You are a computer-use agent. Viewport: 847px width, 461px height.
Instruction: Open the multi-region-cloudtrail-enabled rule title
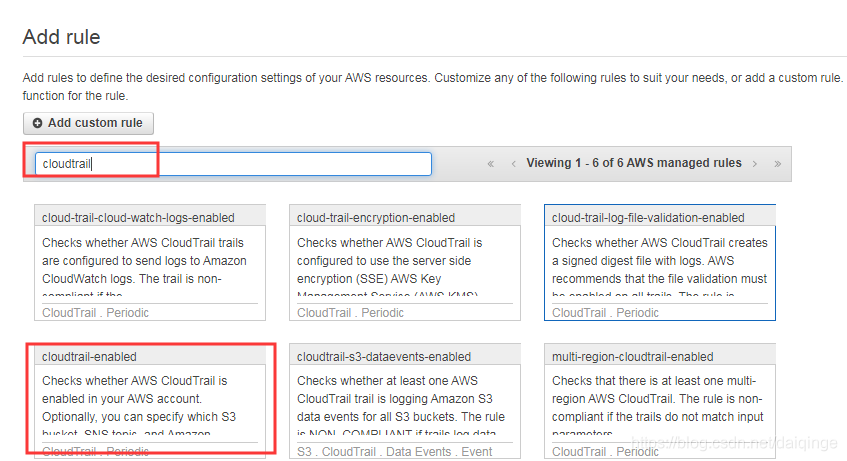(633, 357)
